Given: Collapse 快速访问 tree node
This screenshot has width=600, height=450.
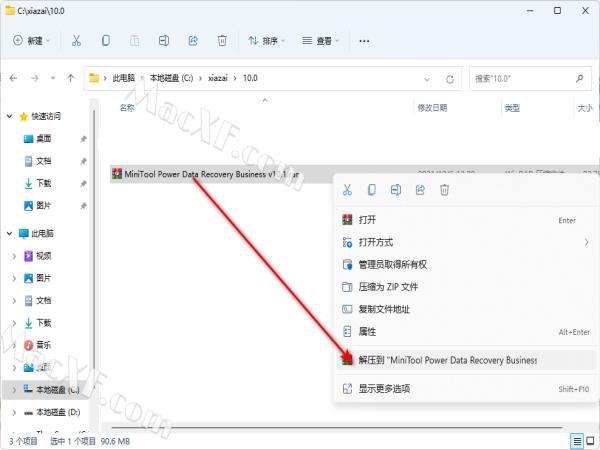Looking at the screenshot, I should coord(10,116).
